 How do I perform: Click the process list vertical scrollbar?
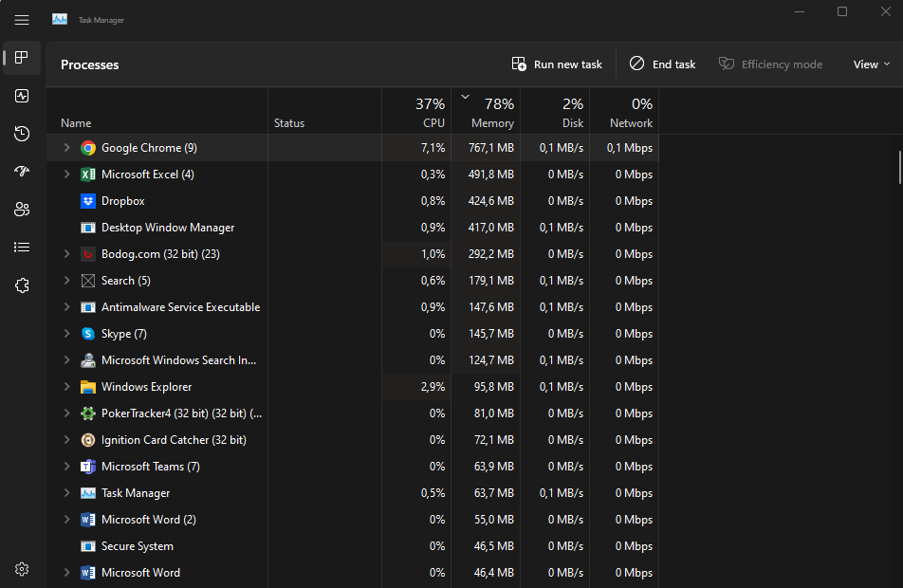coord(899,167)
